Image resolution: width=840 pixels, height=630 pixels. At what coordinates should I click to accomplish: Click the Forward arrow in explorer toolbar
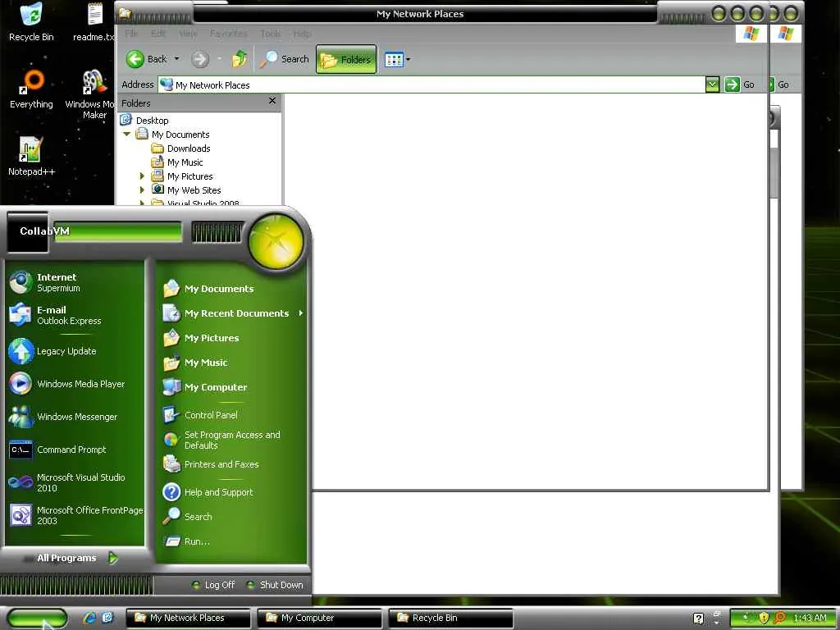click(x=200, y=59)
